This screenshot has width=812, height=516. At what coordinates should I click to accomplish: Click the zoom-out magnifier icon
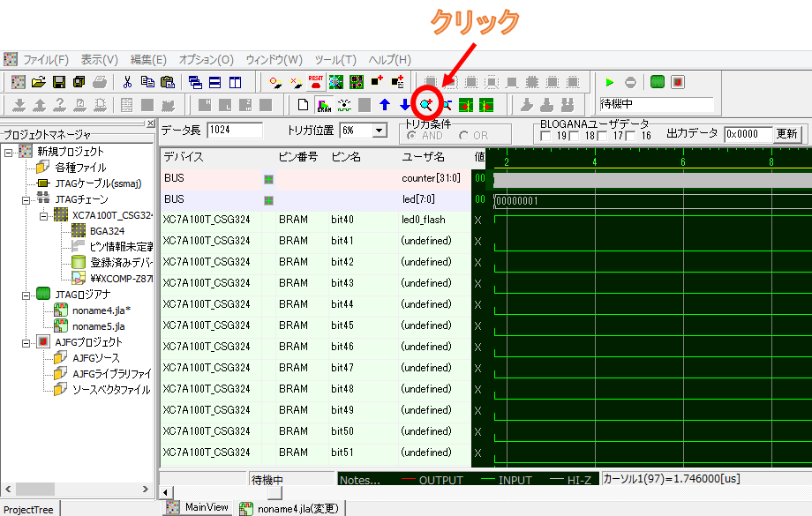pos(446,105)
